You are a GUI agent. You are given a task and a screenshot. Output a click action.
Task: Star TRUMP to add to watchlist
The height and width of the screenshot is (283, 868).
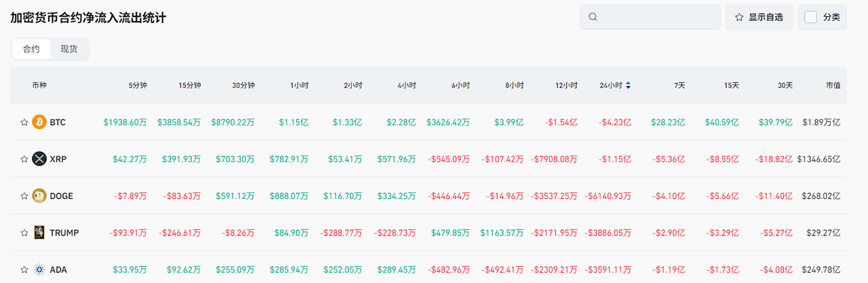[x=24, y=233]
